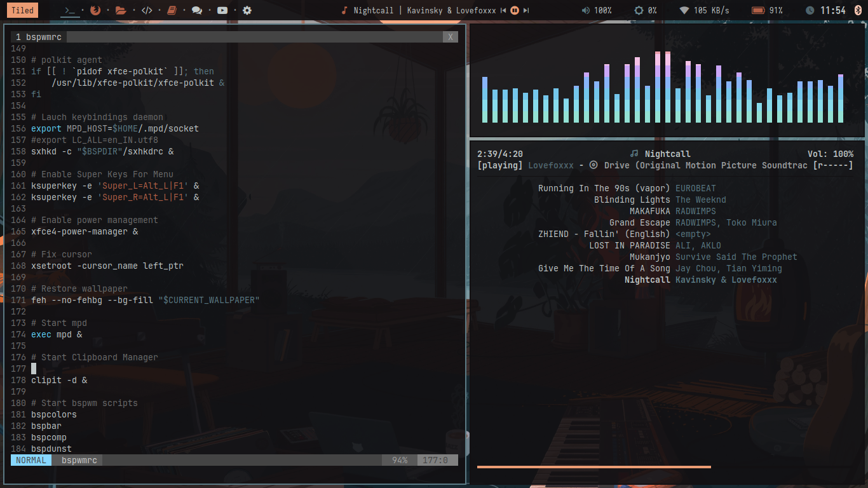Open the Wi-Fi network icon
Viewport: 868px width, 488px height.
click(684, 10)
